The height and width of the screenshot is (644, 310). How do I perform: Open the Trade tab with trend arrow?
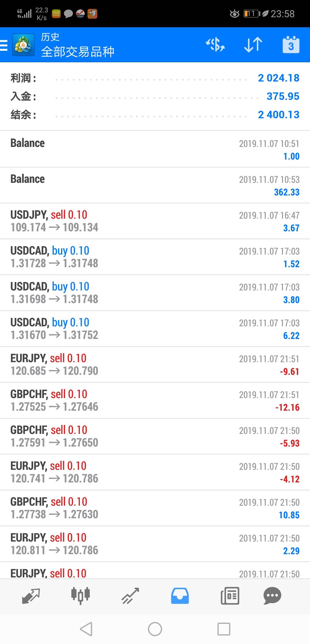[130, 596]
